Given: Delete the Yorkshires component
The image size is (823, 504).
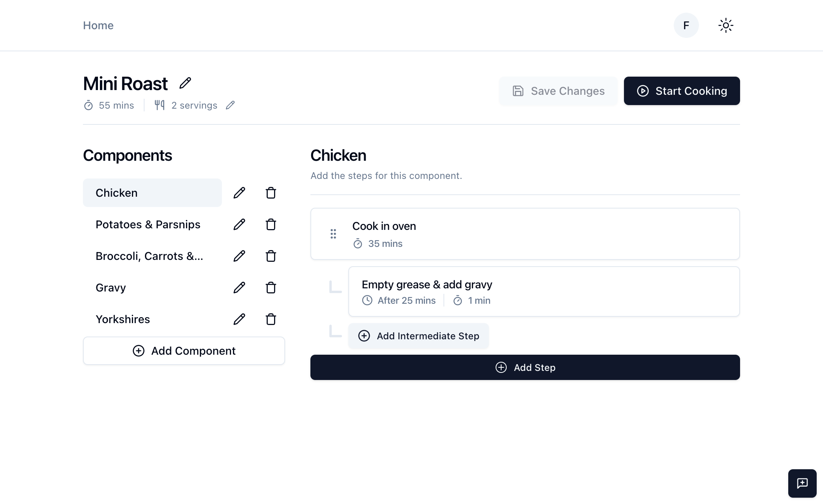Looking at the screenshot, I should [x=271, y=319].
